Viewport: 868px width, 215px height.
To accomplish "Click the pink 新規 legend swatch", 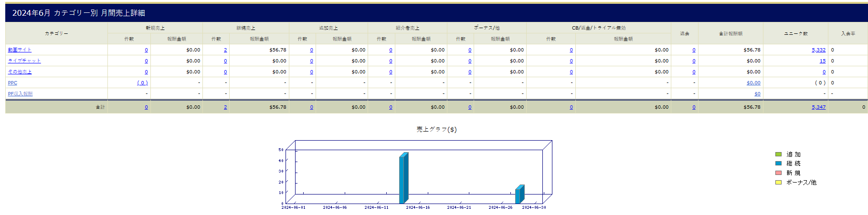I will [778, 173].
